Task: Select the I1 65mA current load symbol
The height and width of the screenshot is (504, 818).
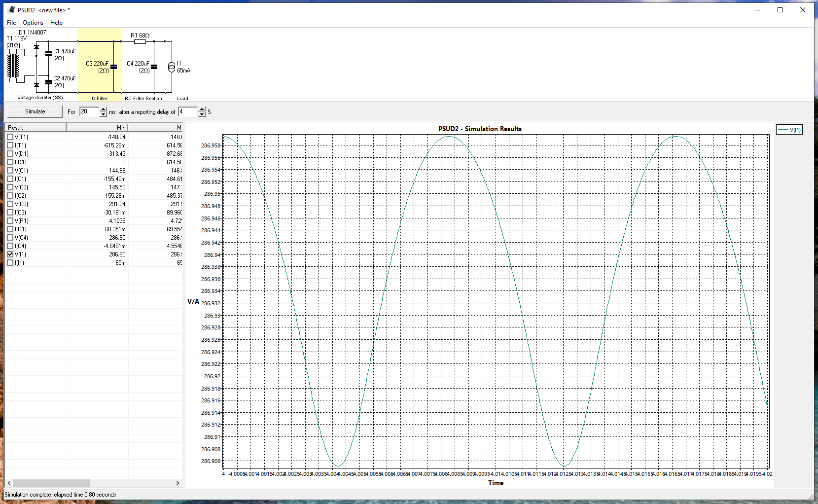Action: pyautogui.click(x=172, y=67)
